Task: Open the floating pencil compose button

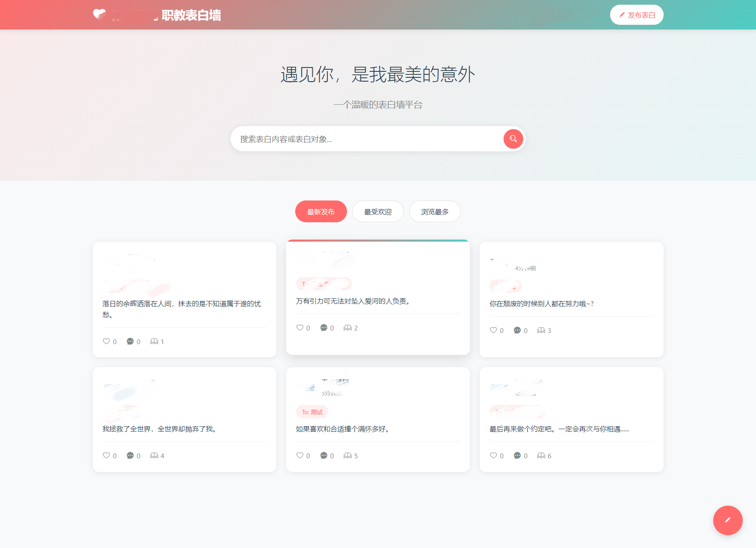Action: (x=728, y=520)
